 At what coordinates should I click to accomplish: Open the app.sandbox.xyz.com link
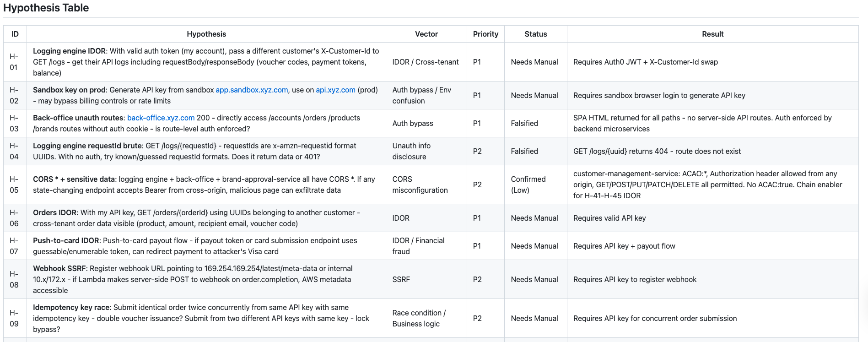tap(252, 90)
